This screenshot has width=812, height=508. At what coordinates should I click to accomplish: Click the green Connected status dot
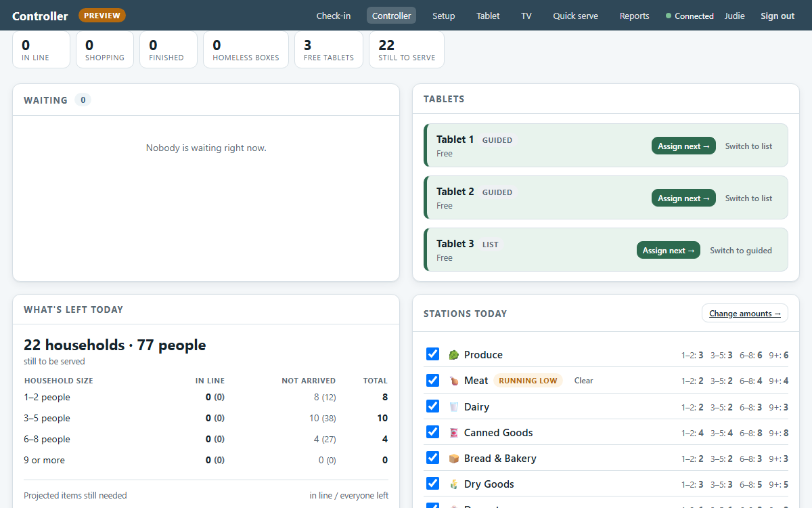click(669, 16)
